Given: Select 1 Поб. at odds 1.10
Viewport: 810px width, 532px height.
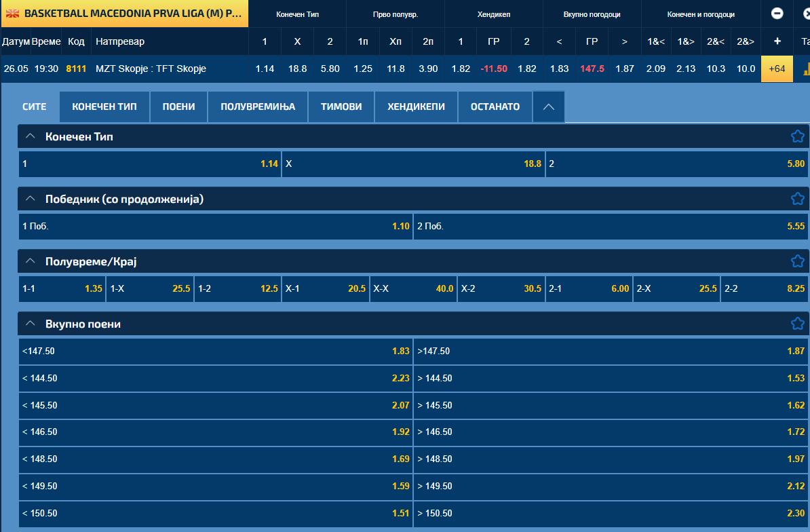Looking at the screenshot, I should coord(216,226).
